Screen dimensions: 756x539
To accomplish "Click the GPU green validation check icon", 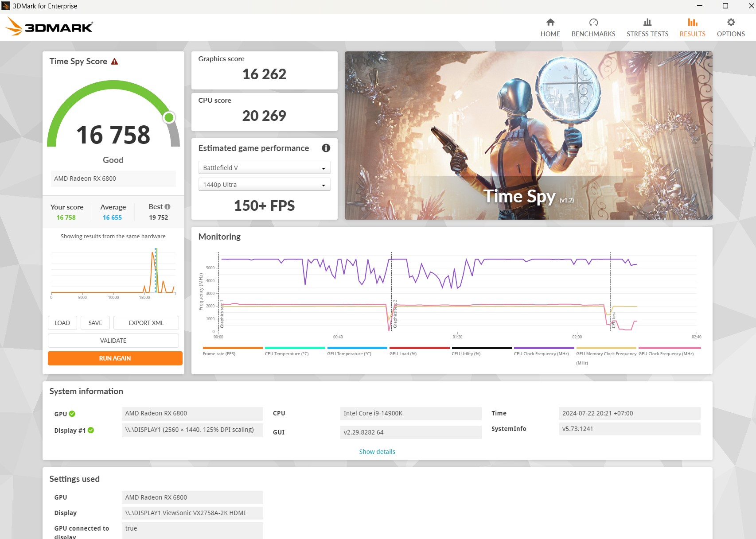I will point(72,414).
